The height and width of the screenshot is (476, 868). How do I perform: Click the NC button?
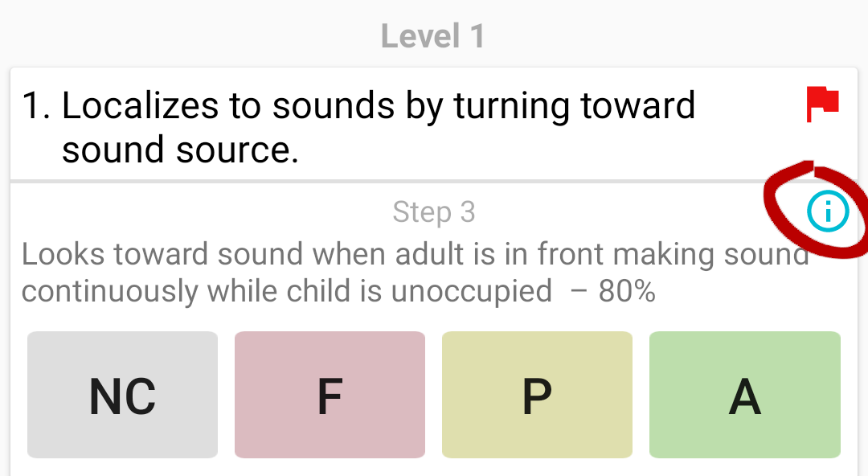pos(121,394)
